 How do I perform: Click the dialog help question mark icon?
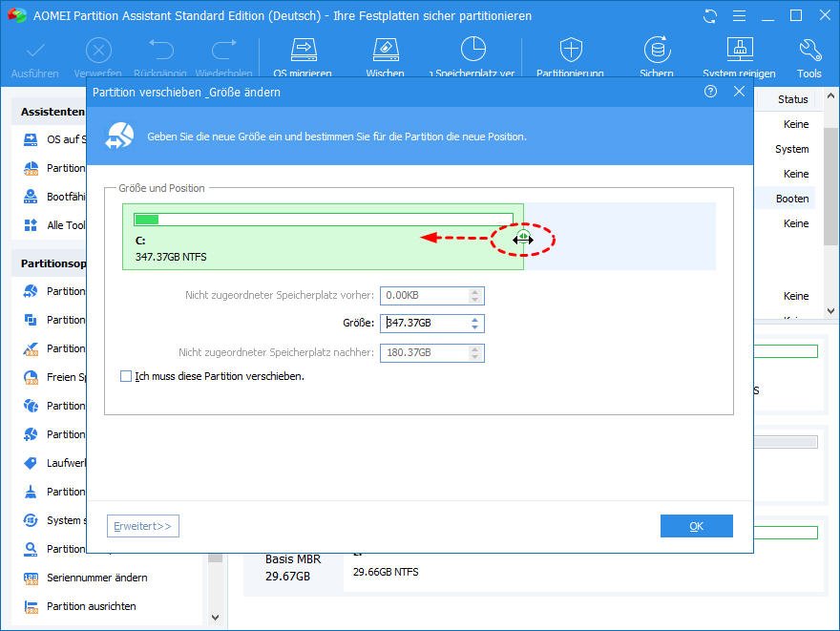point(710,92)
